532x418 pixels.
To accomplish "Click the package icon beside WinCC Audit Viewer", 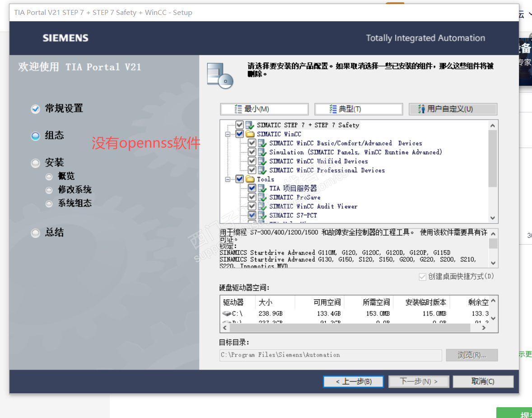I will click(262, 206).
